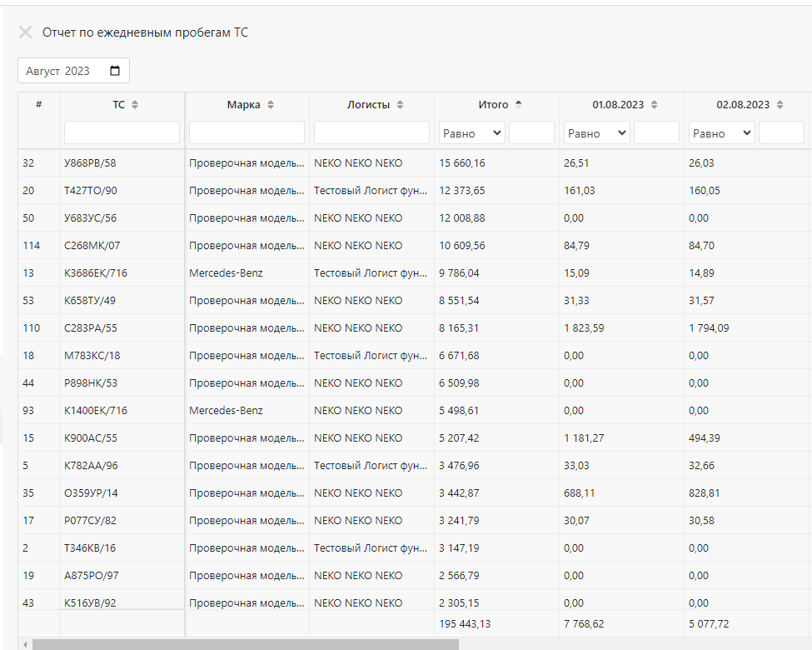
Task: Click the ТС filter input field
Action: point(122,132)
